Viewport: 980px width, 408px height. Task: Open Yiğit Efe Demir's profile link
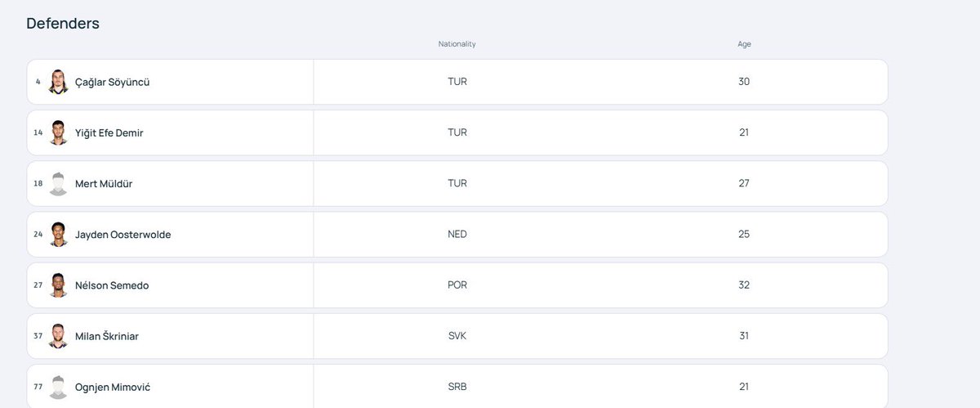(109, 132)
